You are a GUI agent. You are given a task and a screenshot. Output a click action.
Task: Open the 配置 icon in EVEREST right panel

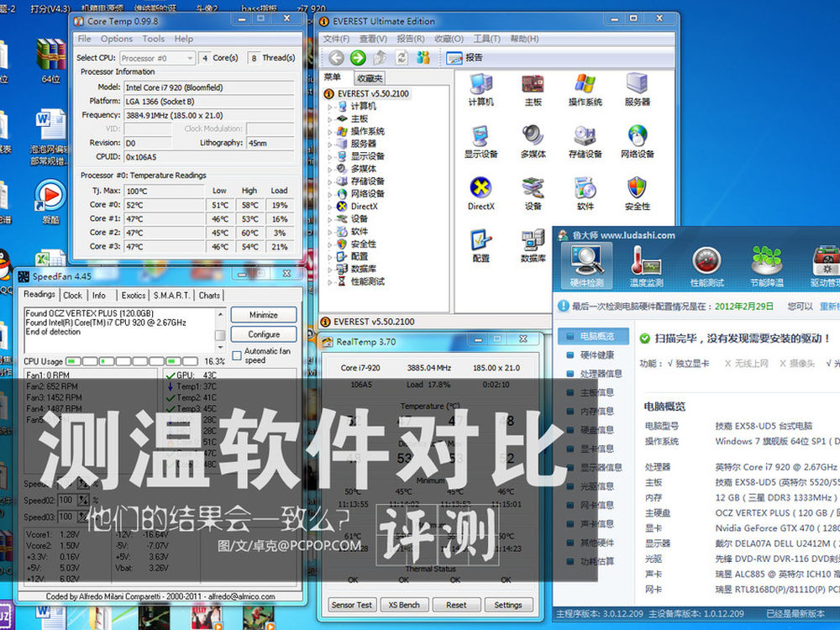(480, 246)
